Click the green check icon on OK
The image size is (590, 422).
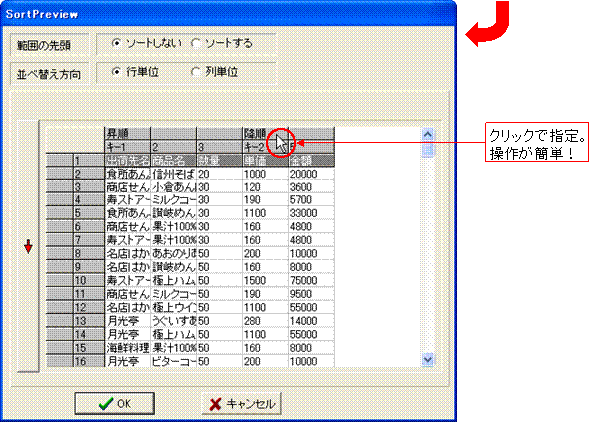105,404
